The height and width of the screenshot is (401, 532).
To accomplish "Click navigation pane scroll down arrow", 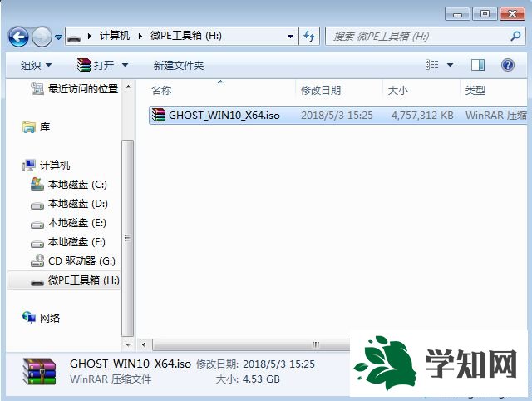I will click(128, 344).
